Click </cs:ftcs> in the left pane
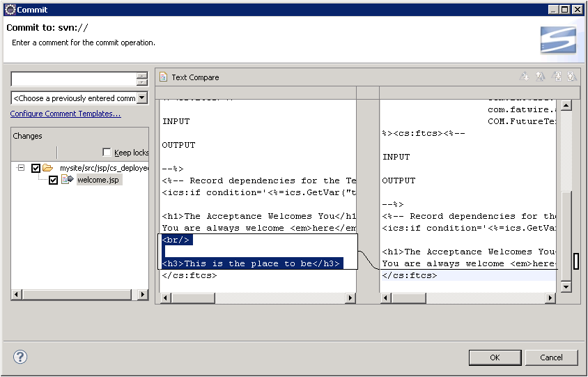 tap(189, 275)
